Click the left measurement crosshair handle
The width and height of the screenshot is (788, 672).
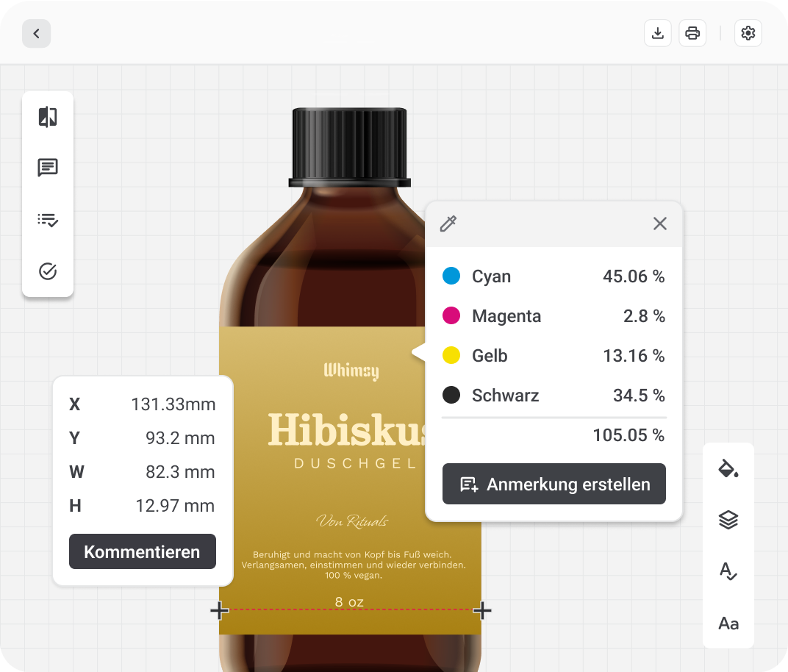(x=219, y=610)
